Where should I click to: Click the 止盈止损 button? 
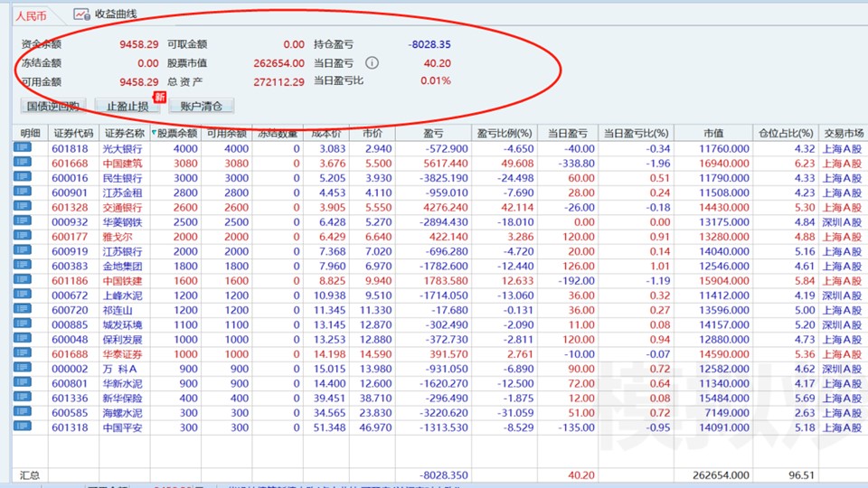pyautogui.click(x=127, y=106)
